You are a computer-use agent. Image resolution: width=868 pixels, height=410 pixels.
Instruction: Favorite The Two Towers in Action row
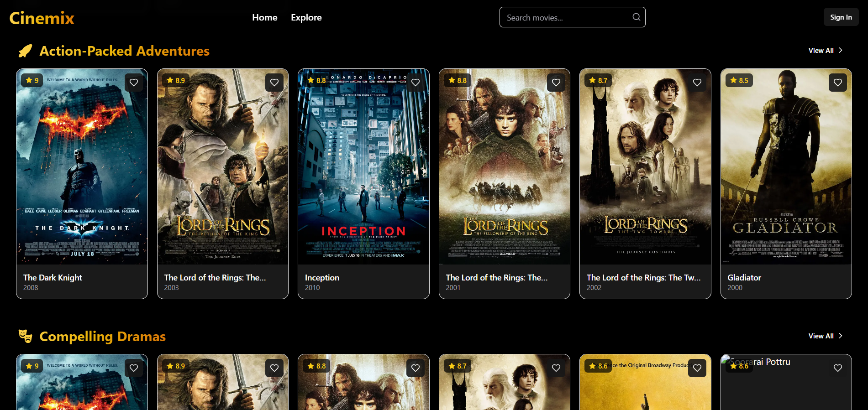pyautogui.click(x=697, y=83)
